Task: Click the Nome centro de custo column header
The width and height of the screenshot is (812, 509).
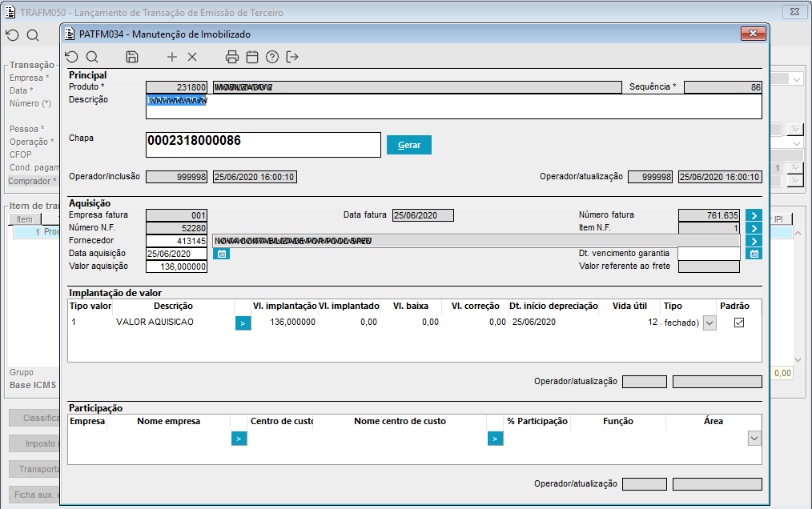Action: [400, 421]
